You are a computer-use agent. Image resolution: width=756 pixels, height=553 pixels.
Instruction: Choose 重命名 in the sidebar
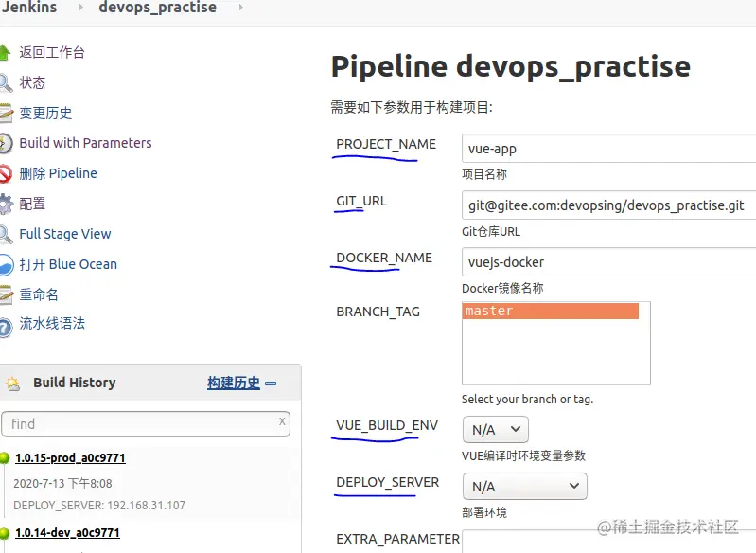coord(39,294)
